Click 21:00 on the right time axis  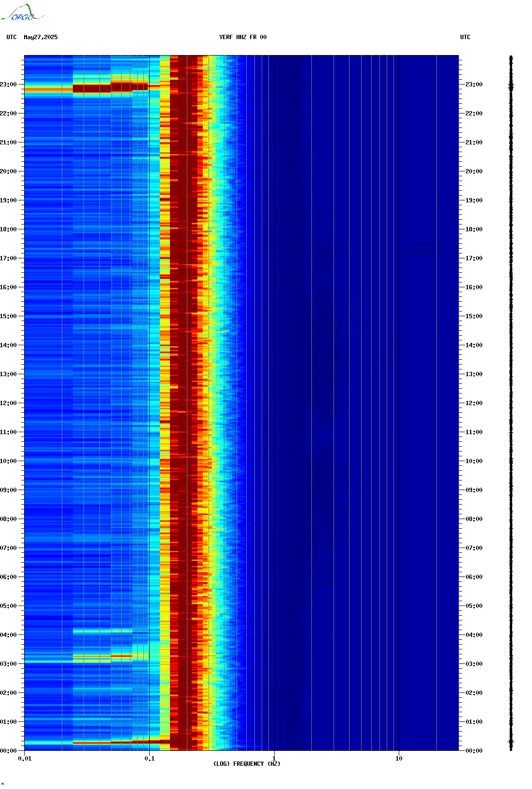click(x=474, y=142)
